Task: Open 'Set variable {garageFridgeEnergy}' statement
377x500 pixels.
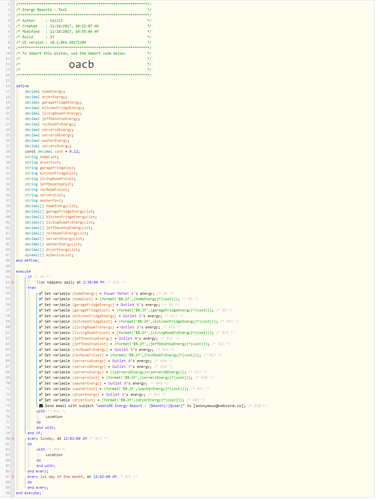Action: point(100,305)
